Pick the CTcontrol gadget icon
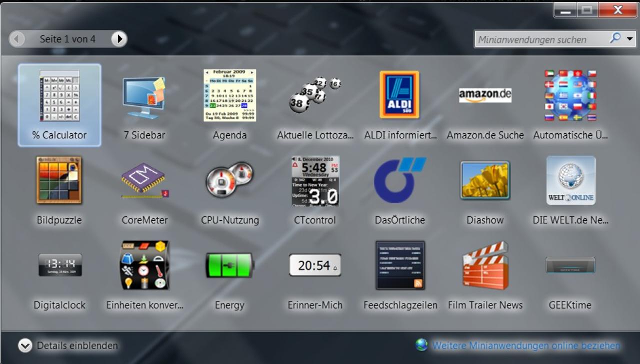The width and height of the screenshot is (640, 364). click(x=315, y=180)
